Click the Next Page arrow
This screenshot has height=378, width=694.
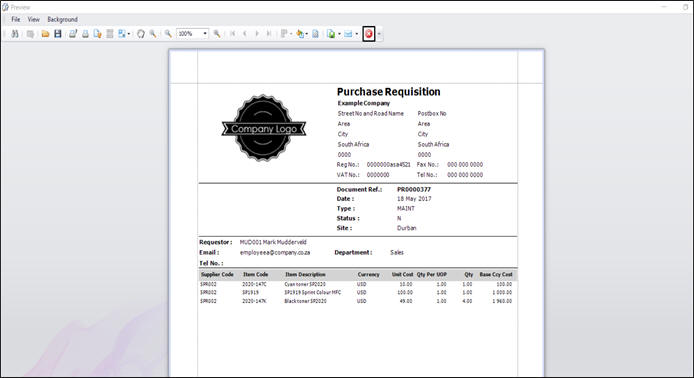tap(257, 34)
